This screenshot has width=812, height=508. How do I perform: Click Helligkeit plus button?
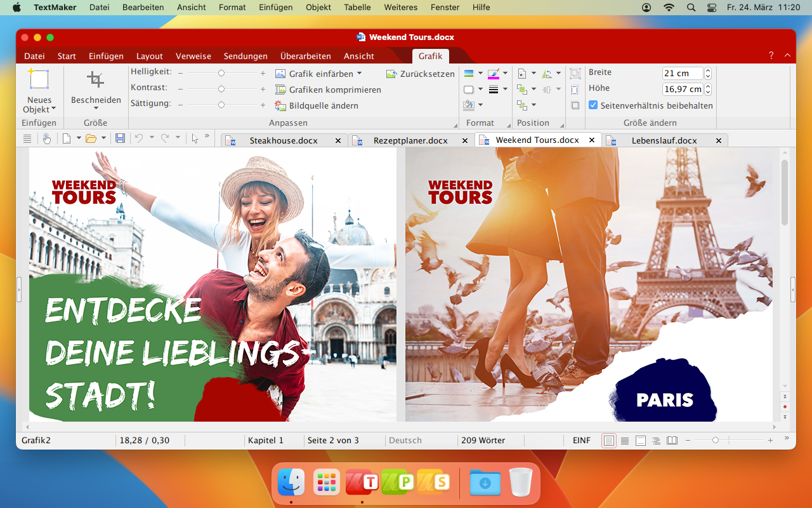point(263,73)
